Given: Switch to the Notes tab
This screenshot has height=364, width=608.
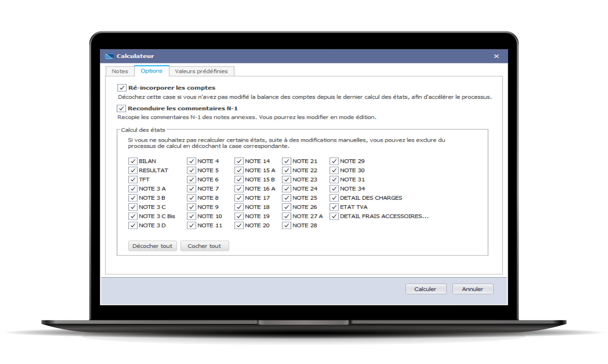Looking at the screenshot, I should [x=120, y=71].
